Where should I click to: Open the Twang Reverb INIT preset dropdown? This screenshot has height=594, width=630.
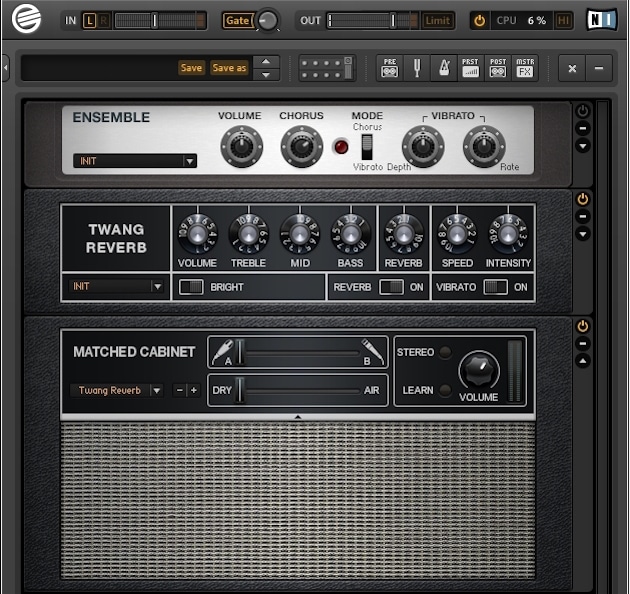(117, 286)
